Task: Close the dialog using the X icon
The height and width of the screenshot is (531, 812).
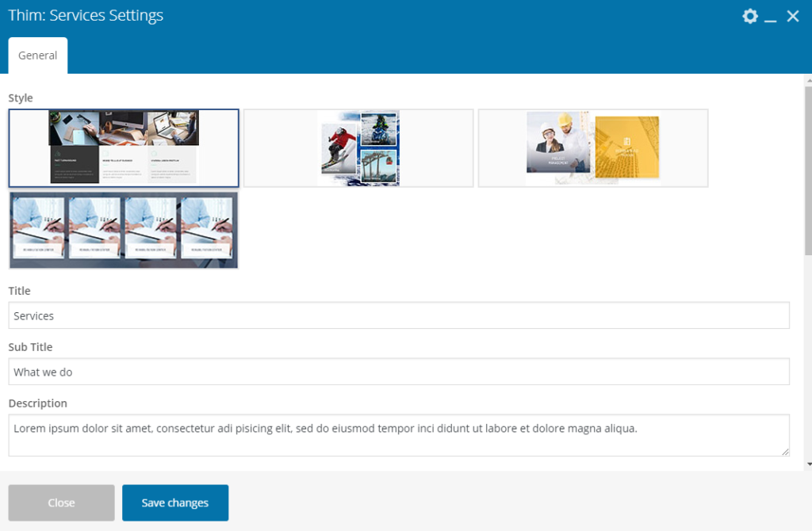Action: (793, 16)
